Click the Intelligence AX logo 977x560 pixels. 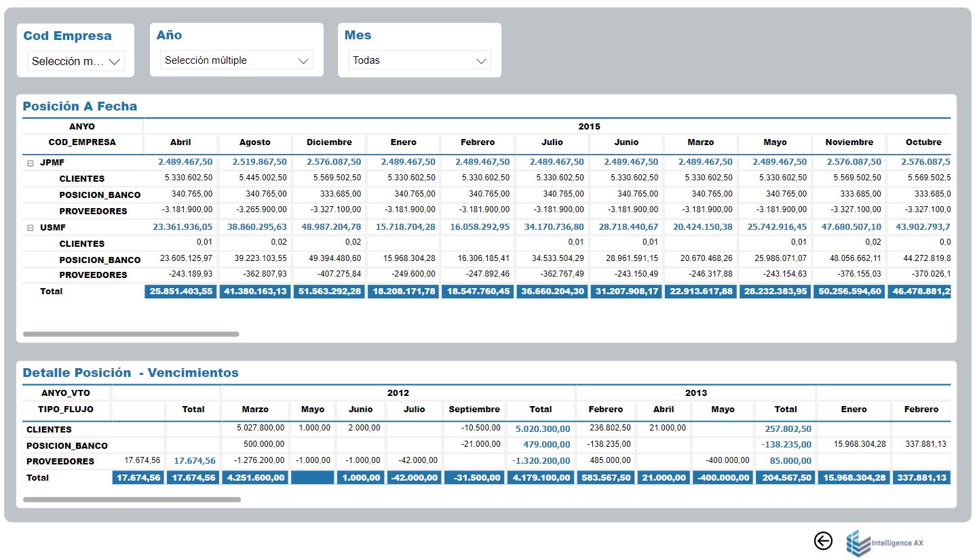tap(885, 542)
